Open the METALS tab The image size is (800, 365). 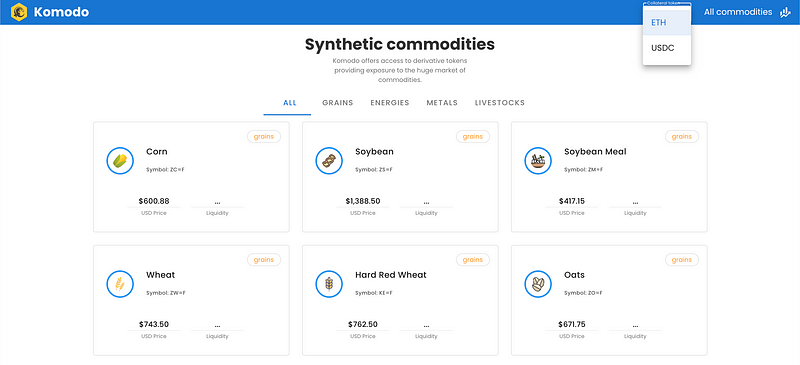(442, 103)
